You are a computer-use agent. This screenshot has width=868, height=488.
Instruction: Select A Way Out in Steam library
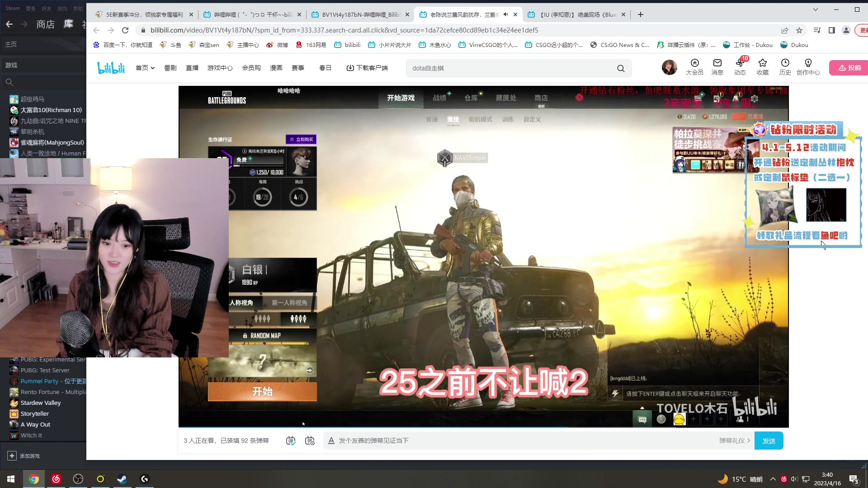click(35, 424)
